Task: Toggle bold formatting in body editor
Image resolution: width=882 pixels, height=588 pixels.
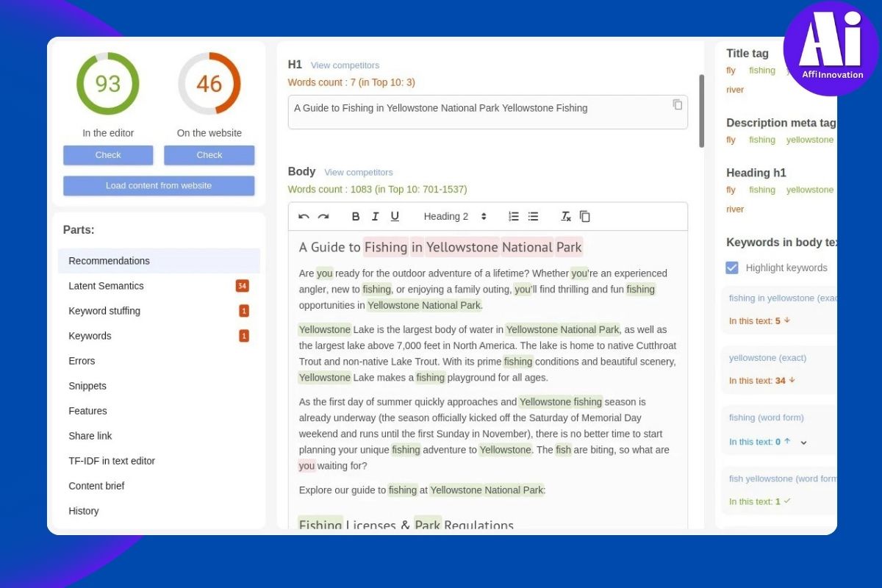Action: [x=356, y=216]
